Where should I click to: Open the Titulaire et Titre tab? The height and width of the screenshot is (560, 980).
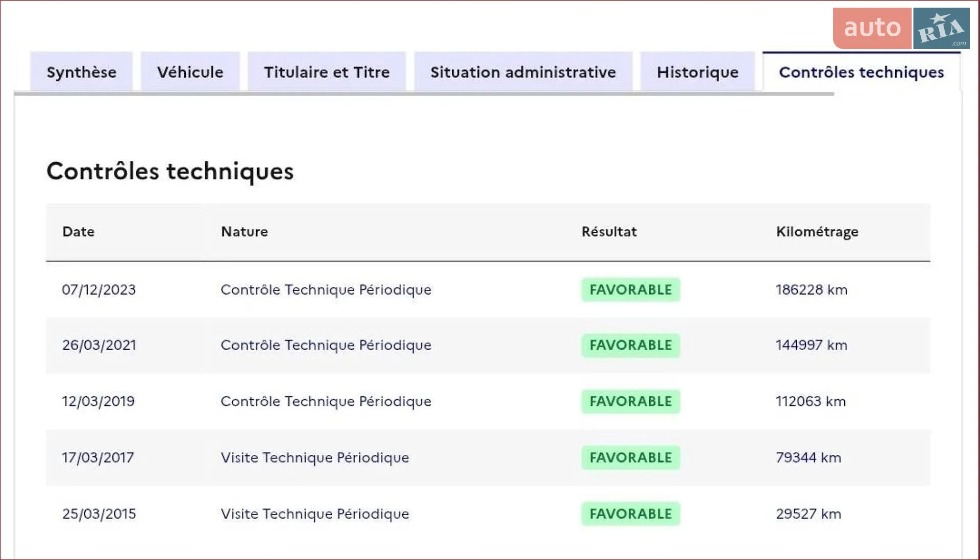click(327, 72)
